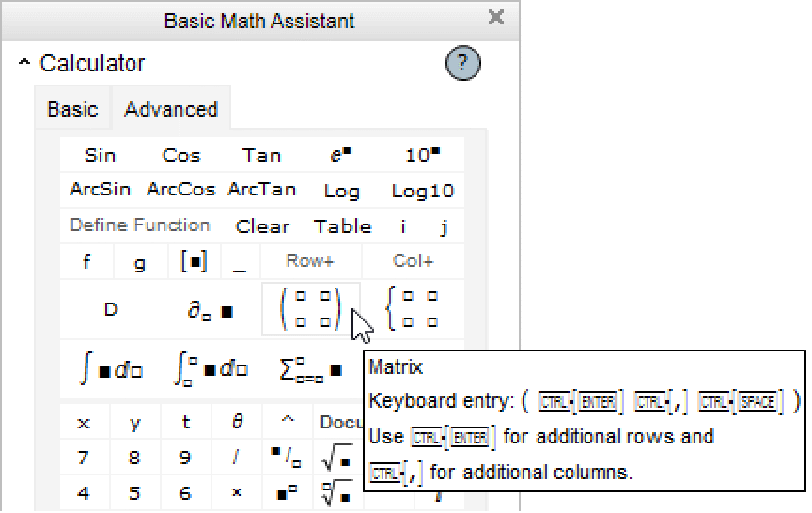812x513 pixels.
Task: Insert the Tan function
Action: pyautogui.click(x=261, y=155)
